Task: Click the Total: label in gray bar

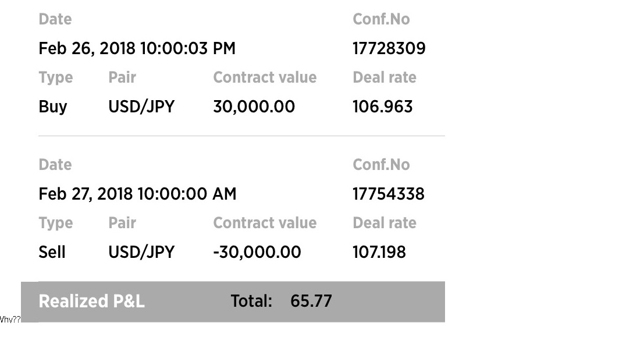Action: [x=251, y=301]
